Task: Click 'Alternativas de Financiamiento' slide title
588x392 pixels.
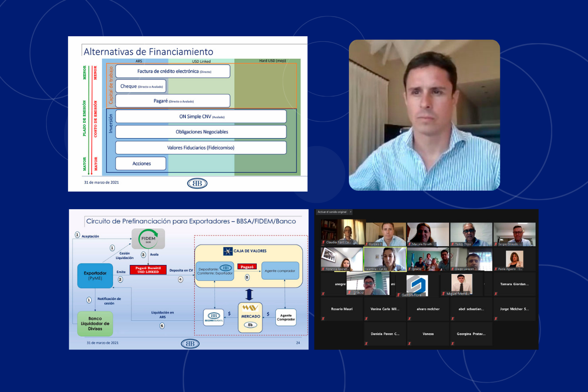Action: [x=148, y=51]
